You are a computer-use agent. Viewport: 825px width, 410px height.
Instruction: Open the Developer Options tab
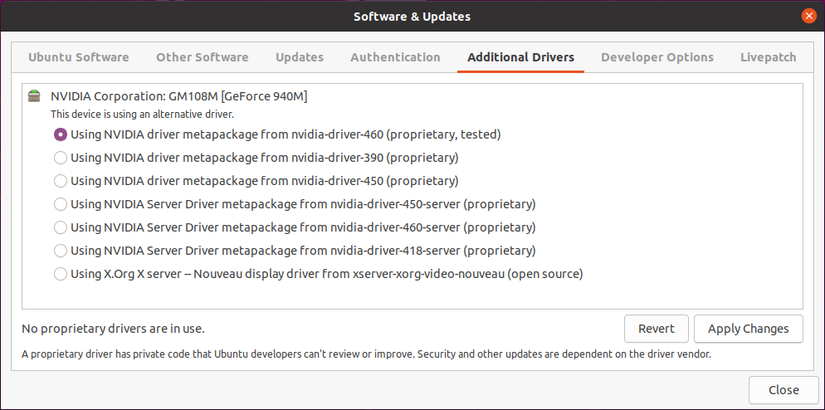click(x=657, y=57)
